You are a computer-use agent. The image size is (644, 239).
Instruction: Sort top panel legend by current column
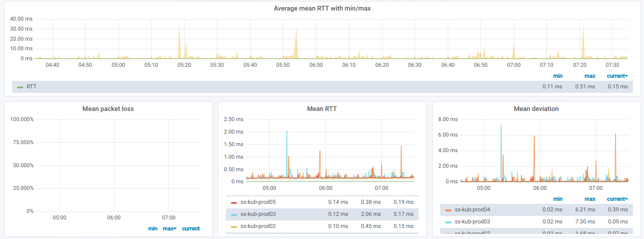click(x=616, y=76)
